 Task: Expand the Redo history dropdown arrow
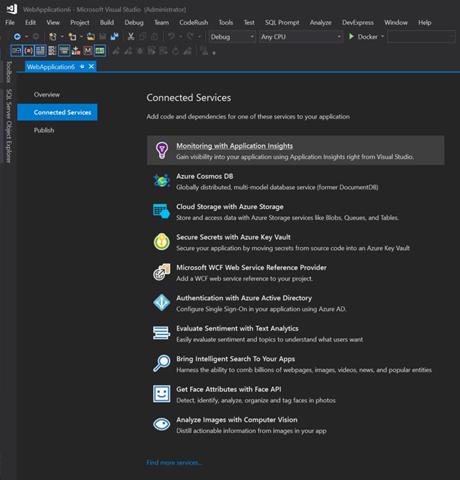point(199,37)
